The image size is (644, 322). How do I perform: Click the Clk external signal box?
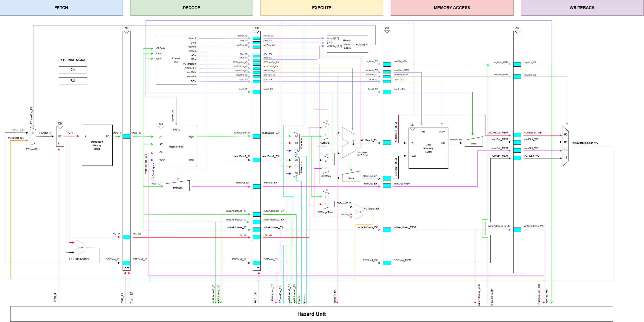(x=73, y=70)
